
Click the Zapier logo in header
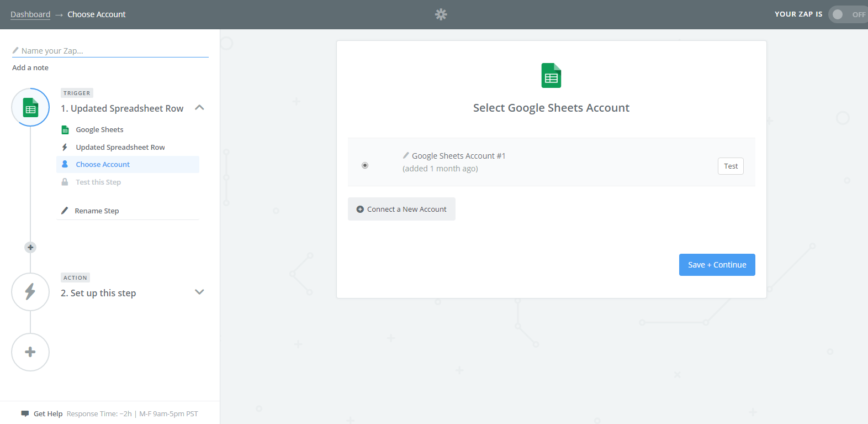(x=441, y=14)
